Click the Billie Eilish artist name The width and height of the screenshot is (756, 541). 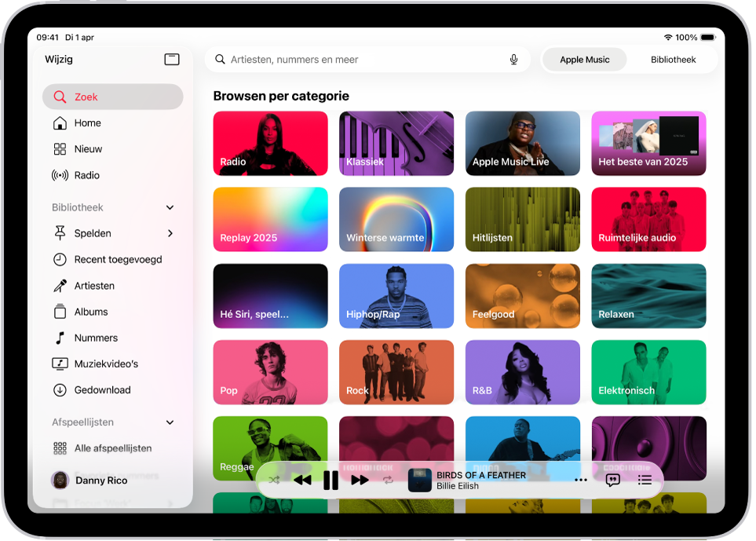click(458, 486)
